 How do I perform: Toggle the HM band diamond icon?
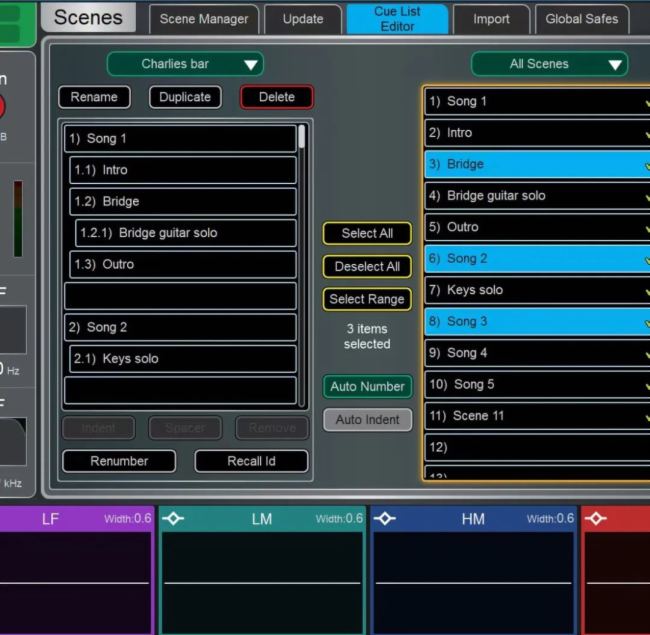click(385, 519)
